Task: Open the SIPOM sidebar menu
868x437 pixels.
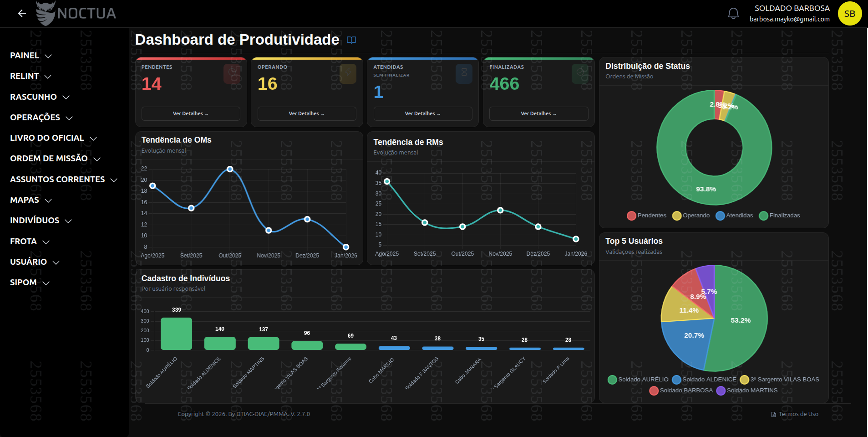Action: click(x=29, y=283)
